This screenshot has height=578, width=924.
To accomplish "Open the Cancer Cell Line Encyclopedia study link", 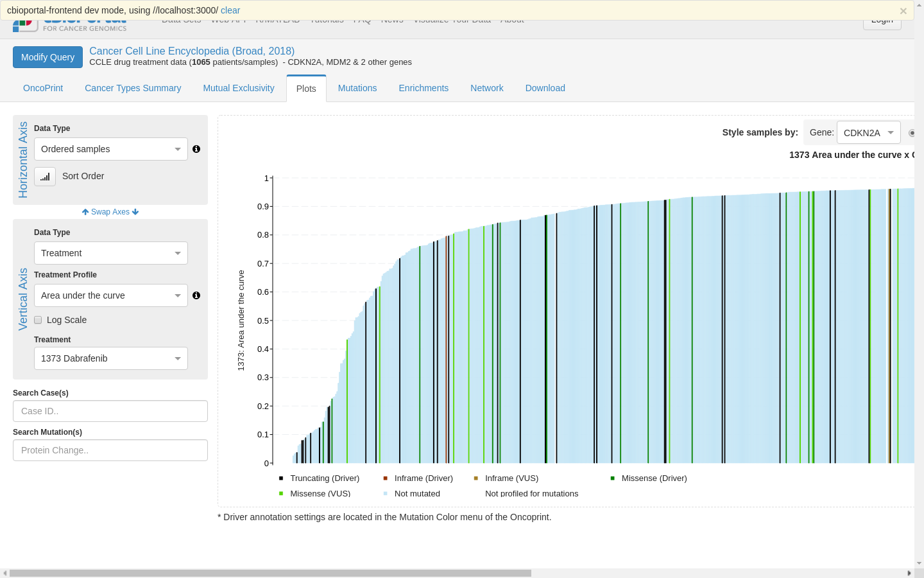I will pyautogui.click(x=193, y=51).
